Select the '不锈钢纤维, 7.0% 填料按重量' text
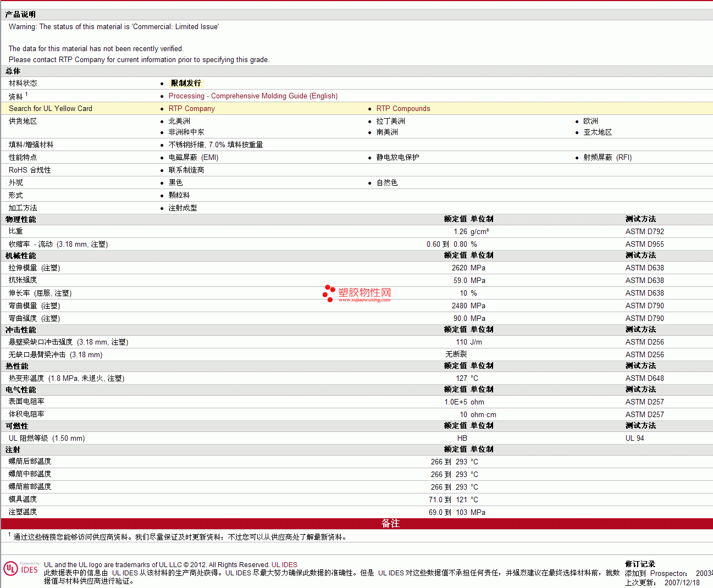This screenshot has width=713, height=588. (215, 145)
